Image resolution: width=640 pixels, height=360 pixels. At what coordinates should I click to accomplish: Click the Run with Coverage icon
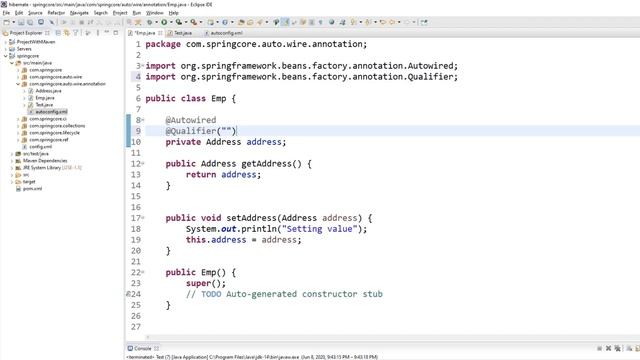pos(179,22)
